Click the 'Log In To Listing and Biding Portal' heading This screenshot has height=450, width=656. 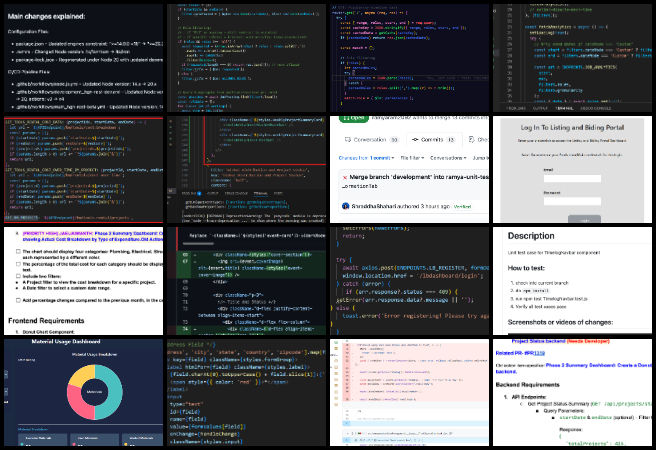click(x=572, y=128)
